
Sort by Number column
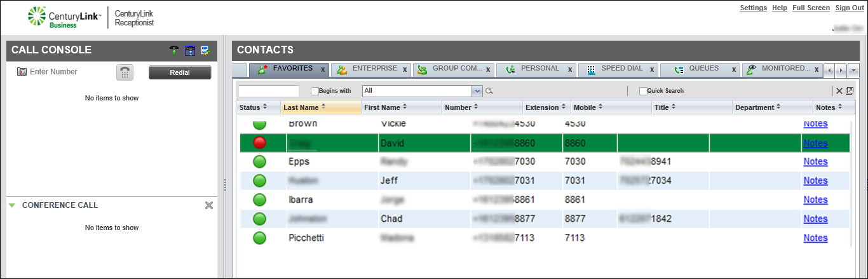point(482,107)
